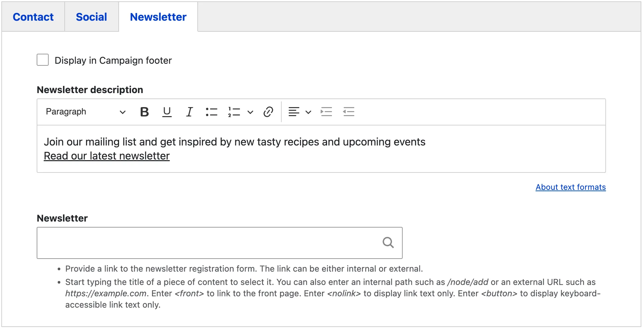Click the search magnifier icon in Newsletter field
This screenshot has height=329, width=644.
tap(388, 243)
